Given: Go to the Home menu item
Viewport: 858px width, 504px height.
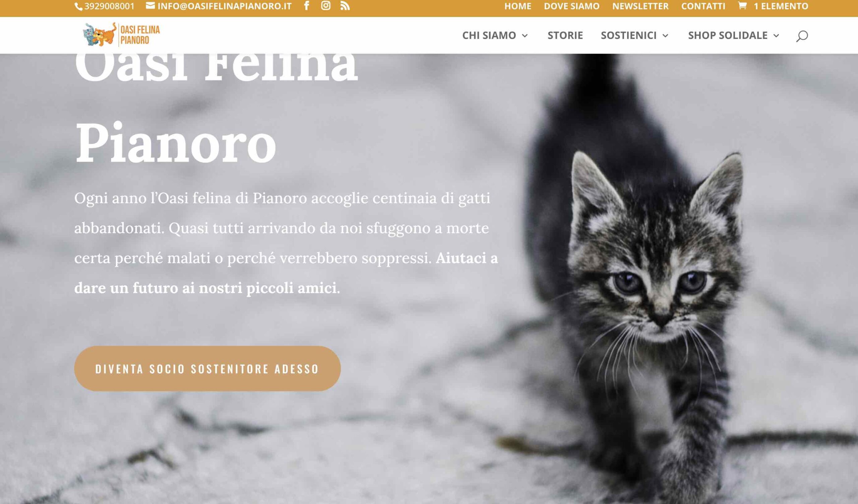Looking at the screenshot, I should pos(518,6).
